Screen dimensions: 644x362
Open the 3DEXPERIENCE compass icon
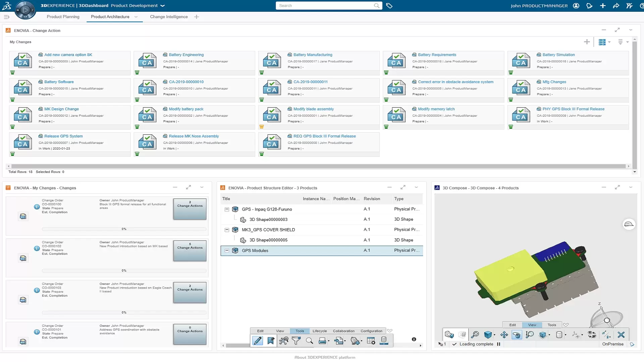coord(25,10)
